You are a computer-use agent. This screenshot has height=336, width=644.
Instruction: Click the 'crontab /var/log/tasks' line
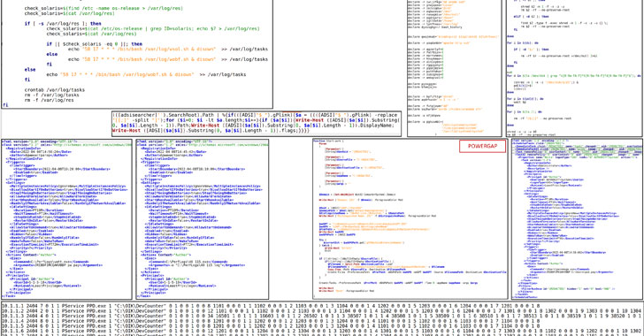pyautogui.click(x=55, y=90)
